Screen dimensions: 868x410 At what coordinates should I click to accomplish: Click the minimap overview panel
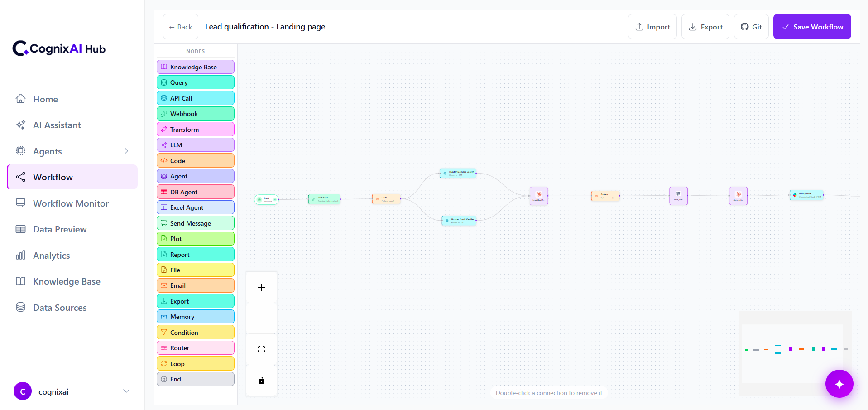795,353
